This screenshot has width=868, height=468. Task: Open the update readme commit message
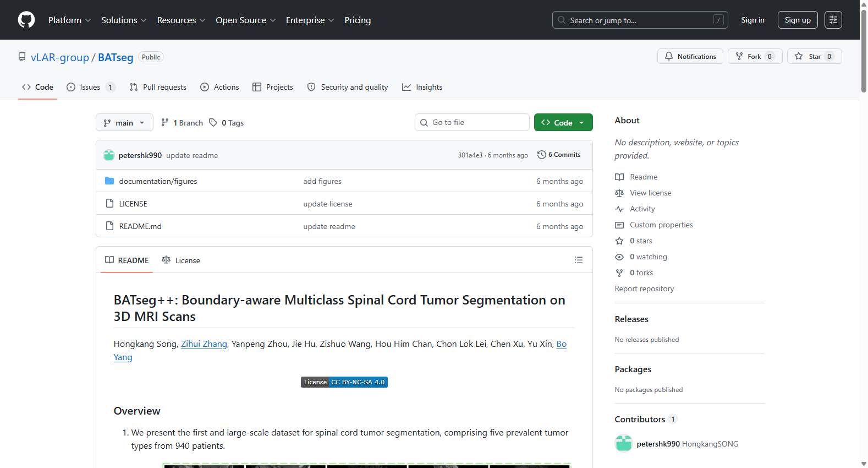[192, 155]
